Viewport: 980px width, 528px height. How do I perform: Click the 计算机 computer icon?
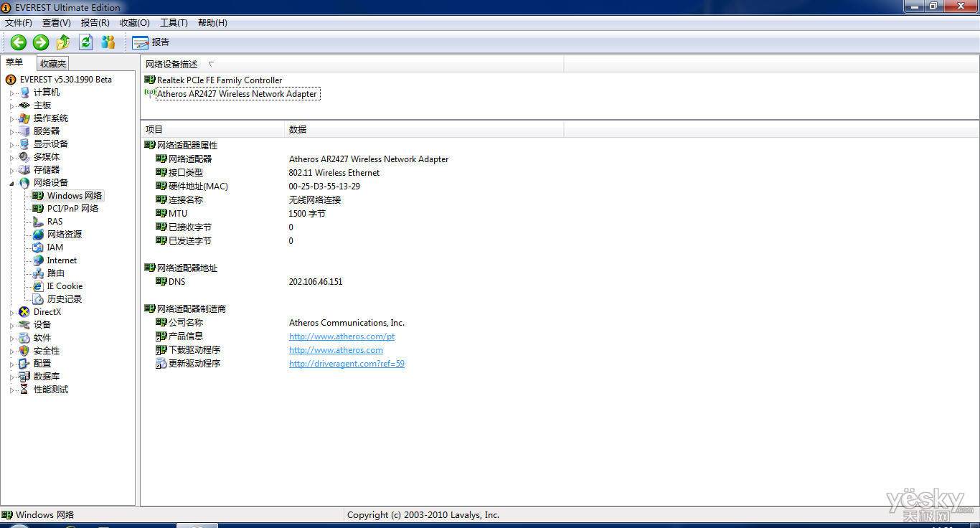24,93
